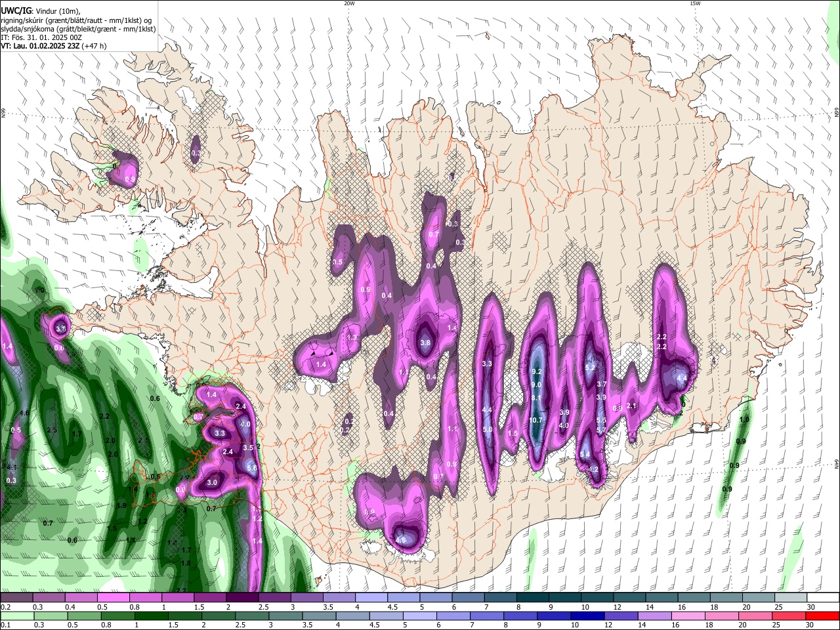This screenshot has width=840, height=630.
Task: Click the bright red swatch after 30 in the rain legend
Action: 822,616
